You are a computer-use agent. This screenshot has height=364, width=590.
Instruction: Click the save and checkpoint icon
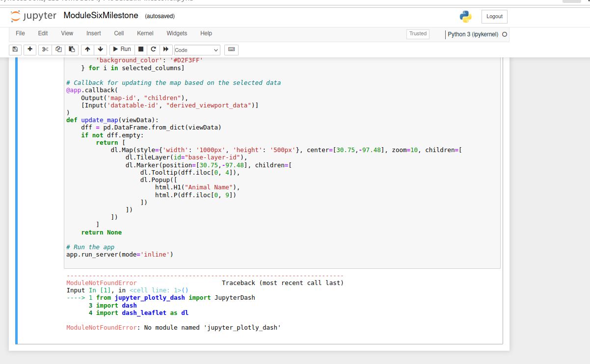tap(15, 50)
